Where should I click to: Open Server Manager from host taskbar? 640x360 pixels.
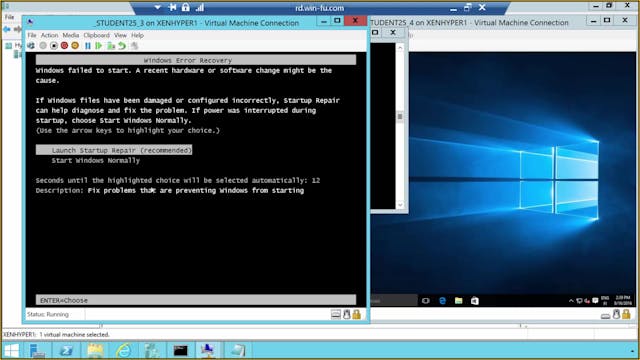[38, 351]
